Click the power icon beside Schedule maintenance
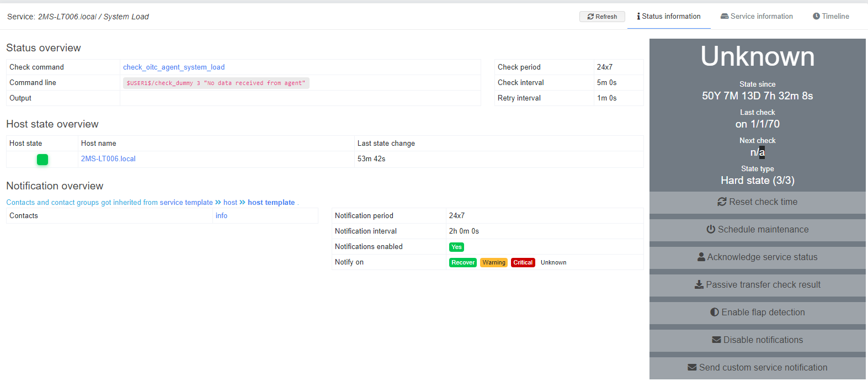Screen dimensions: 868x386 [x=711, y=229]
